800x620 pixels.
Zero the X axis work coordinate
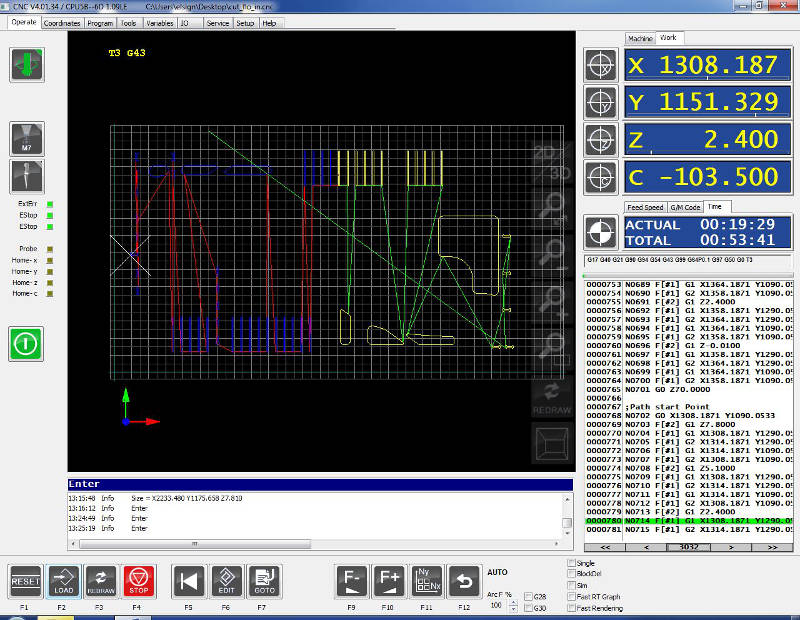coord(601,66)
